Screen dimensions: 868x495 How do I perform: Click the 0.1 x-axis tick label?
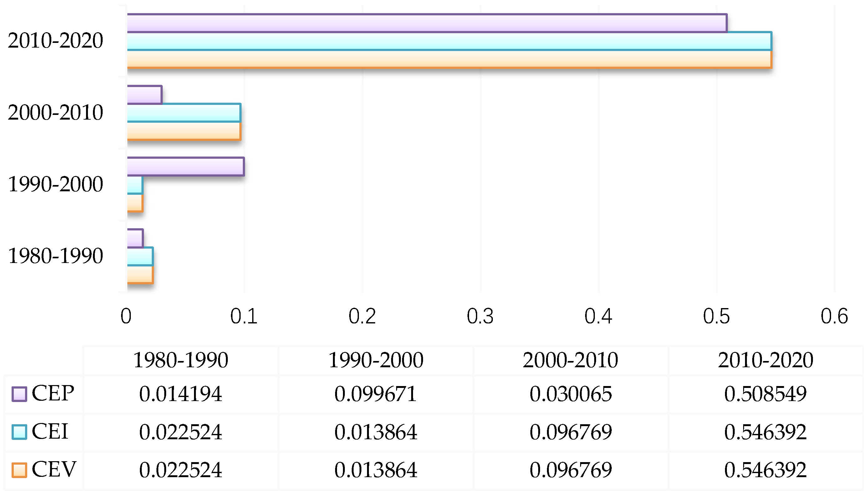[x=243, y=317]
